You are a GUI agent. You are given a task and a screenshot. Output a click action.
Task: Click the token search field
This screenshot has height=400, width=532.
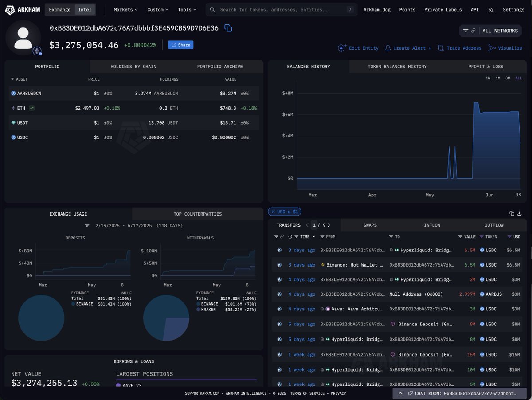pos(282,9)
